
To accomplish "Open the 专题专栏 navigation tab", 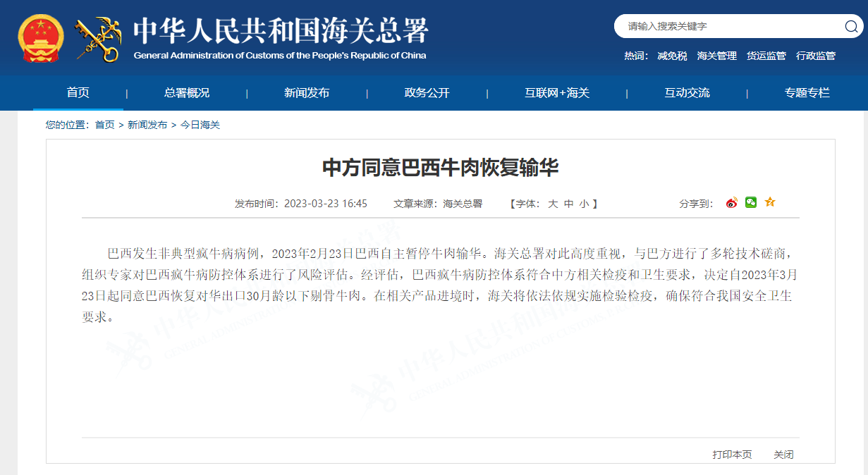I will [x=807, y=93].
